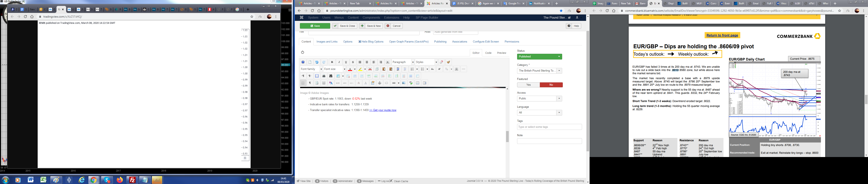868x184 pixels.
Task: Click the editor print icon
Action: pos(324,76)
